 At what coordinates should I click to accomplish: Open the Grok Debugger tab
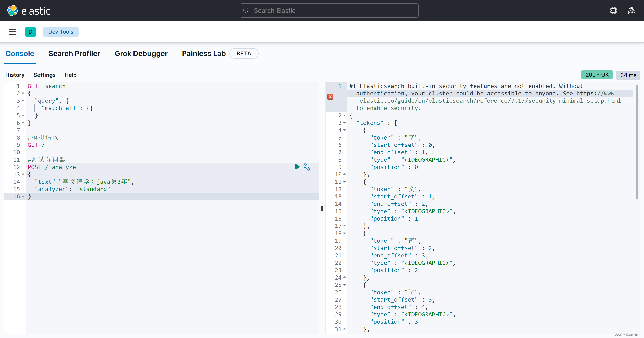coord(141,53)
